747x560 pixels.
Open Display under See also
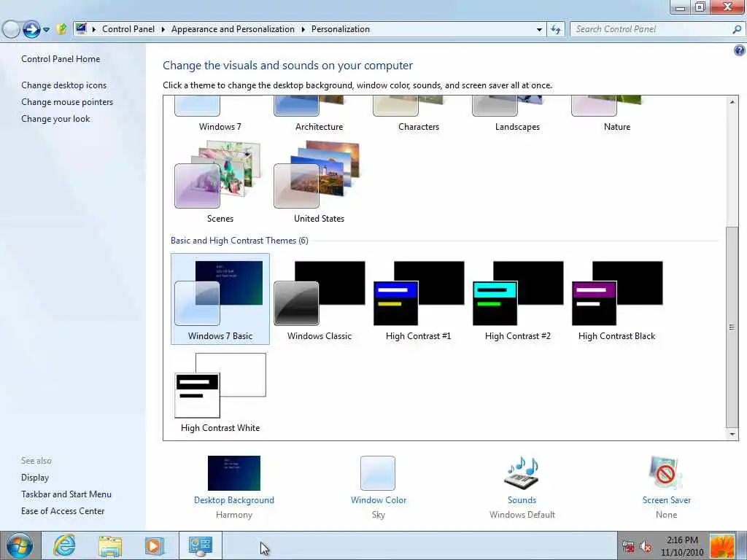click(x=35, y=477)
